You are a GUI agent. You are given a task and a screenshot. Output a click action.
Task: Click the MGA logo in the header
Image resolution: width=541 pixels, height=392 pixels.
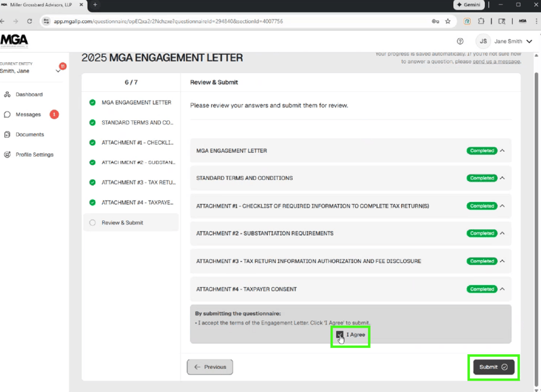pos(14,40)
